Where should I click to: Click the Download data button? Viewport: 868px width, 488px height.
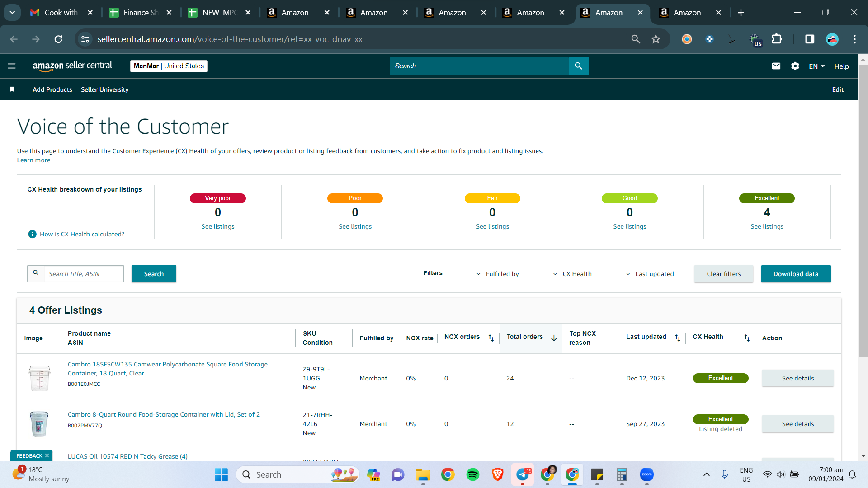pos(796,274)
